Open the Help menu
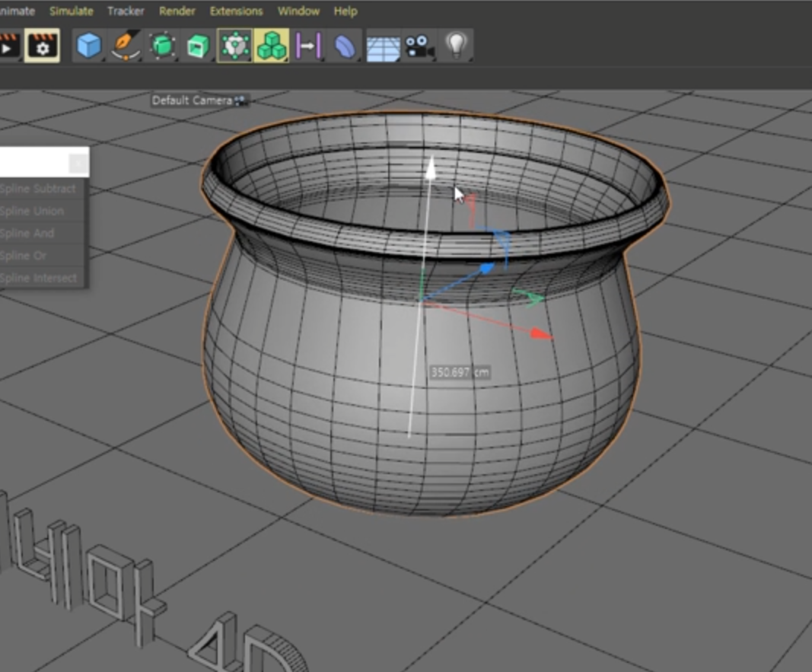812x672 pixels. pyautogui.click(x=345, y=11)
